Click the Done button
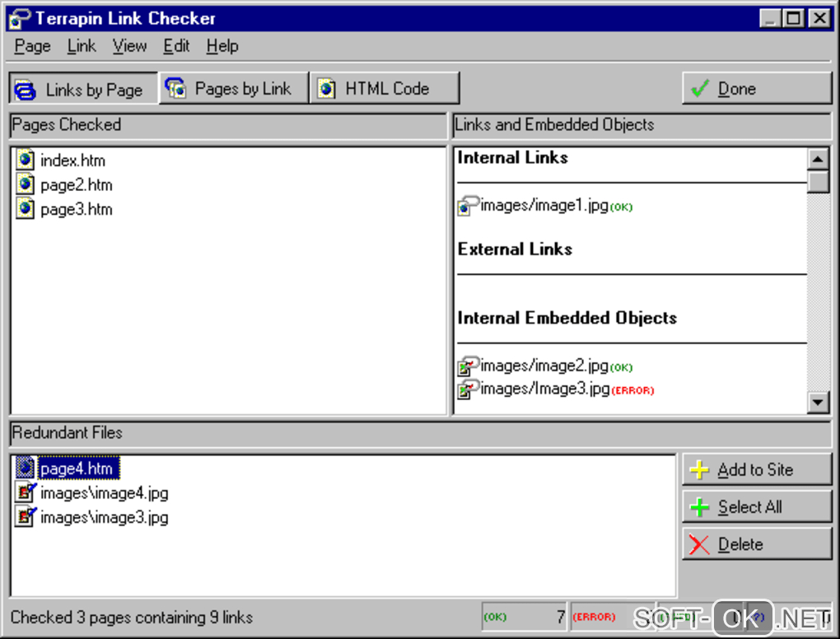The height and width of the screenshot is (639, 840). (x=757, y=88)
